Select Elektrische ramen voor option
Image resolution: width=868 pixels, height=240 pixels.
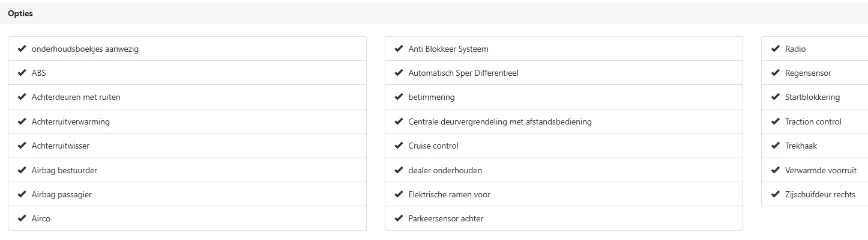pos(564,194)
